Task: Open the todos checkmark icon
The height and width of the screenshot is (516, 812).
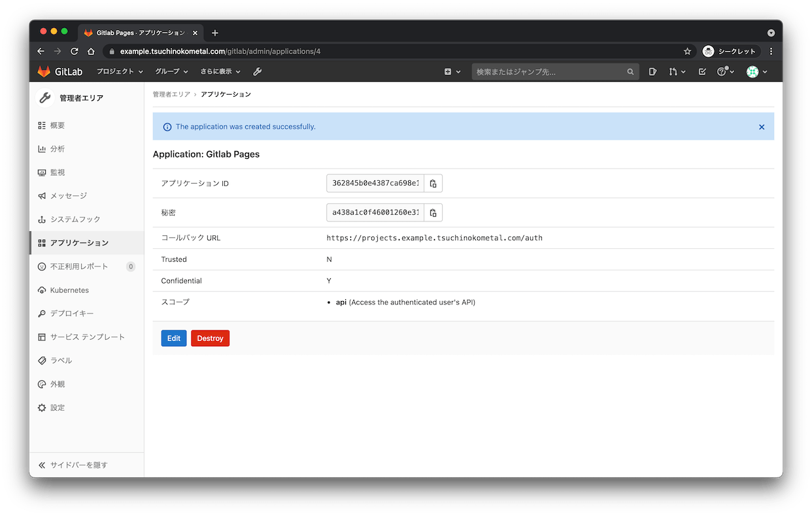Action: pyautogui.click(x=702, y=71)
